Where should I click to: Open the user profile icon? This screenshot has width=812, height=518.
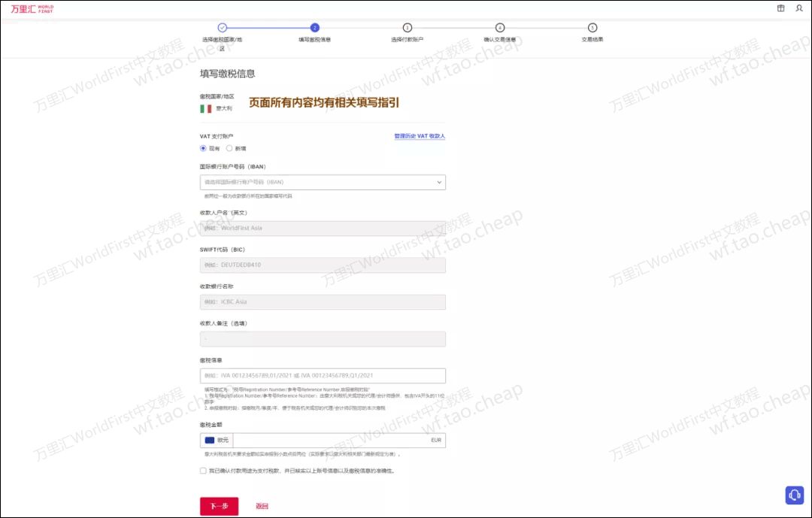pos(799,8)
